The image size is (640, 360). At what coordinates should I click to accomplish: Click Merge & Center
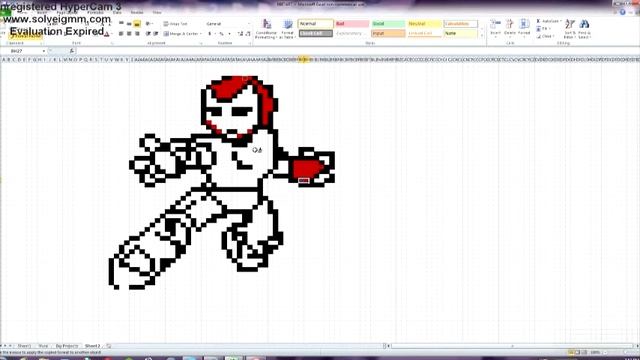coord(180,34)
